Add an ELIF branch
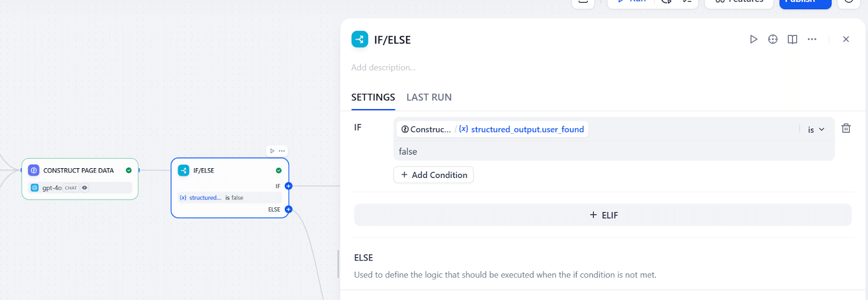 click(603, 215)
